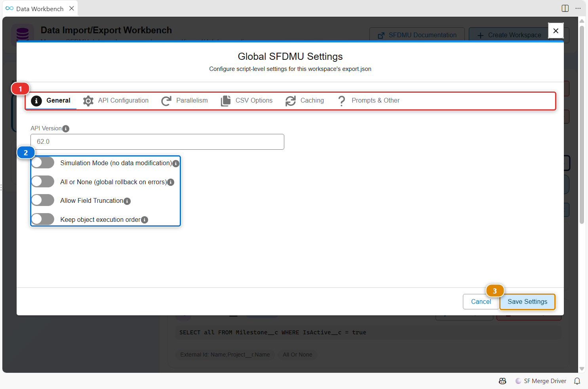The height and width of the screenshot is (389, 588).
Task: Click the API Version input field
Action: point(157,142)
